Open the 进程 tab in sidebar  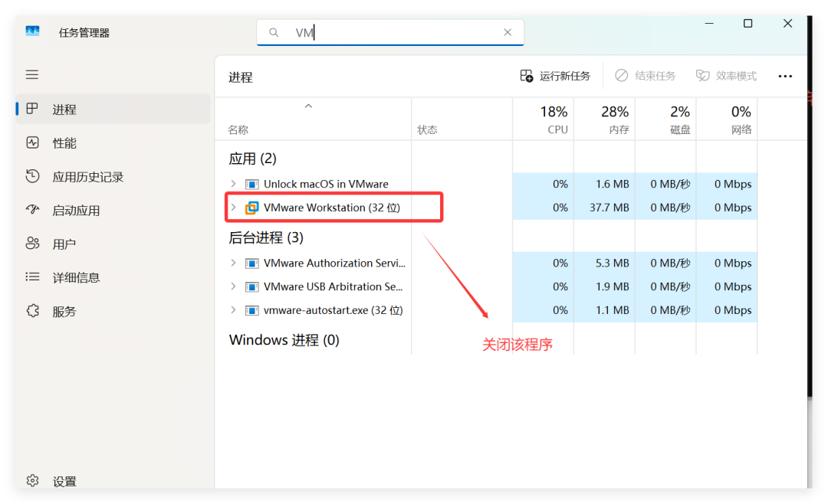(113, 110)
